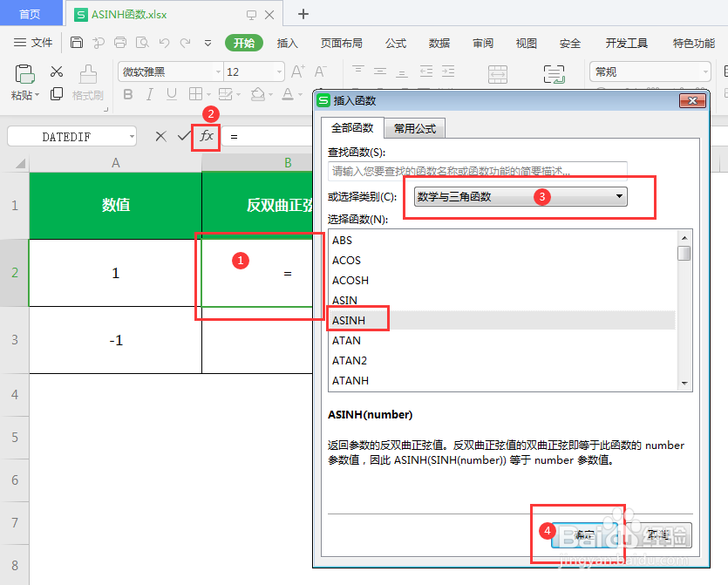The image size is (728, 585).
Task: Click the Copy icon
Action: click(x=57, y=94)
